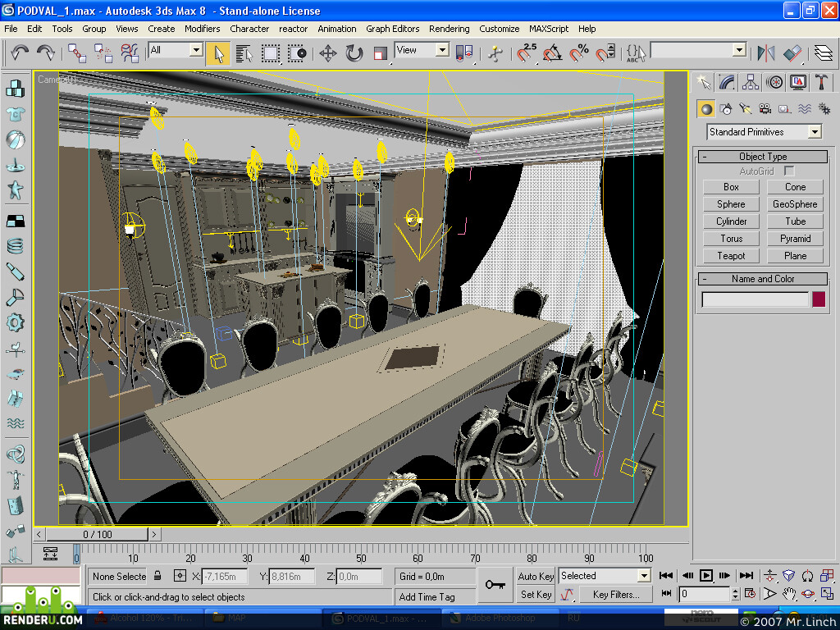Expand the Standard Primitives dropdown
Screen dimensions: 840x630
(x=815, y=132)
